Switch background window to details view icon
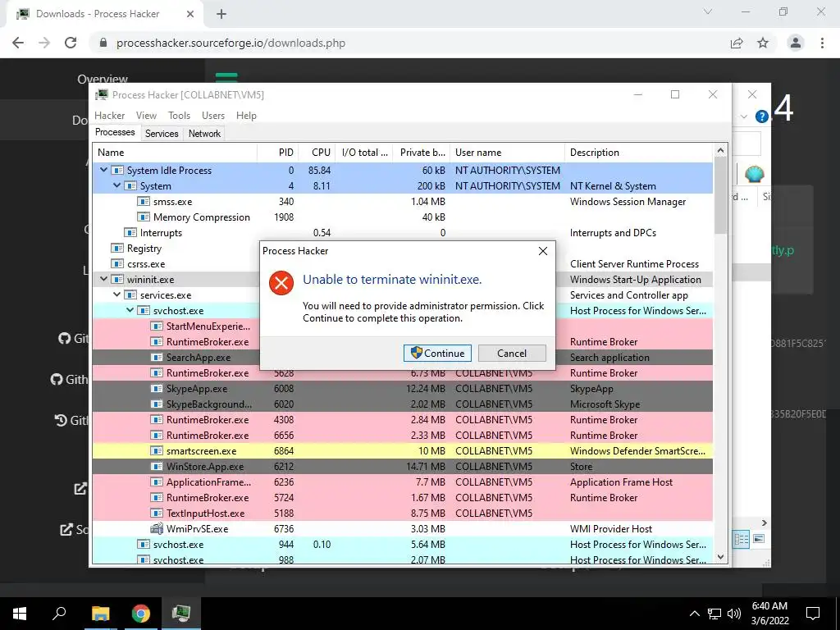This screenshot has width=840, height=630. 742,539
